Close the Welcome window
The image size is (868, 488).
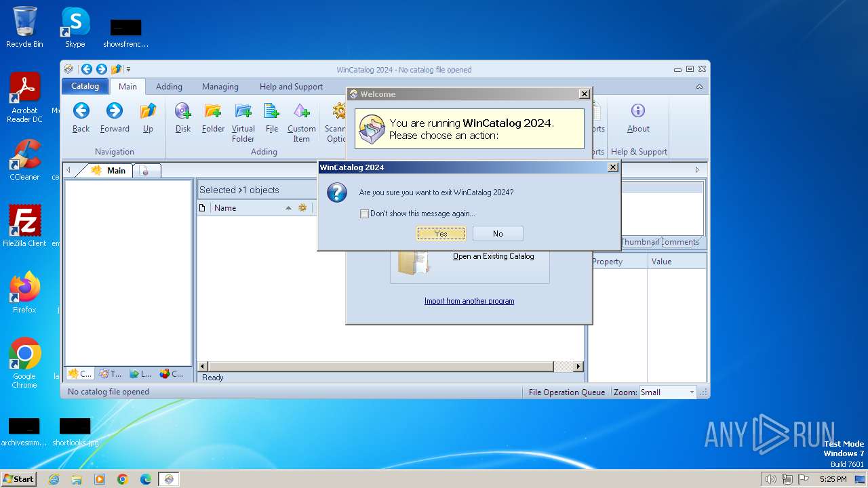pyautogui.click(x=584, y=94)
